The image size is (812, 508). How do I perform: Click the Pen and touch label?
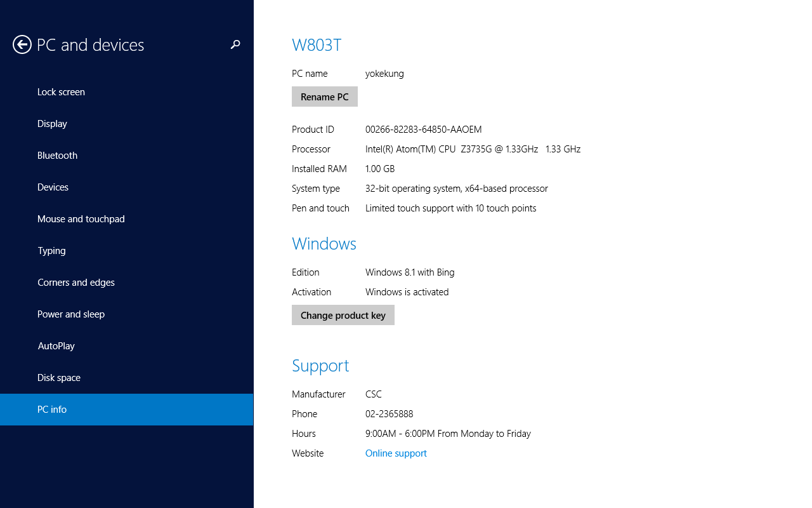click(320, 208)
